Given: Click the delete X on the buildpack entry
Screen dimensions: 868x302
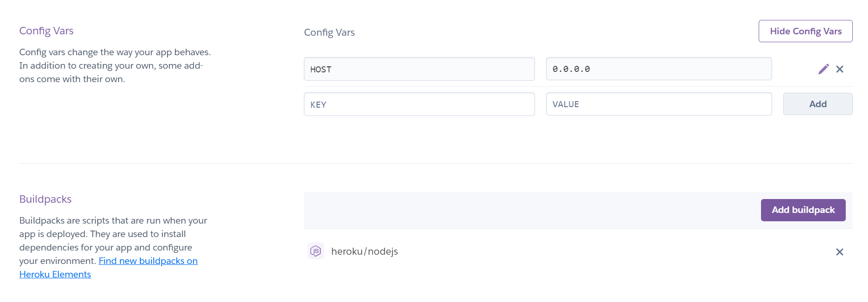Looking at the screenshot, I should pos(840,252).
